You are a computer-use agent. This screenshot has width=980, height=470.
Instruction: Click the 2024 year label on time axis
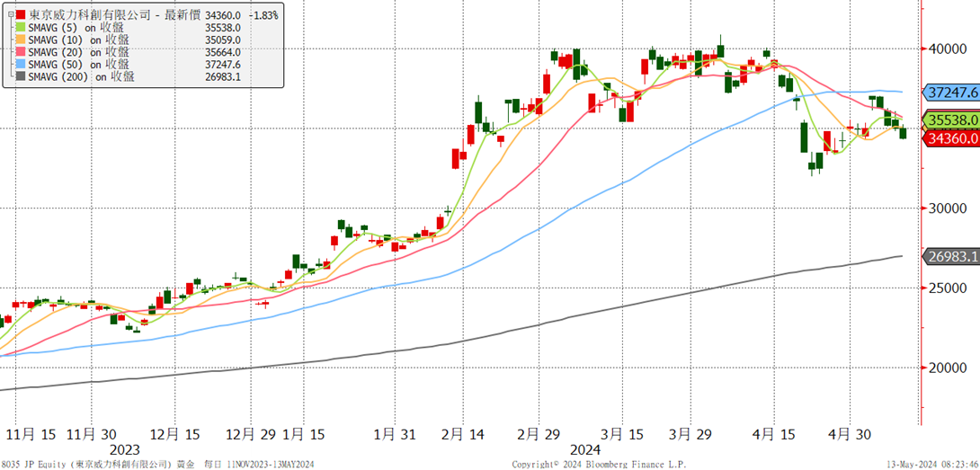[x=585, y=450]
